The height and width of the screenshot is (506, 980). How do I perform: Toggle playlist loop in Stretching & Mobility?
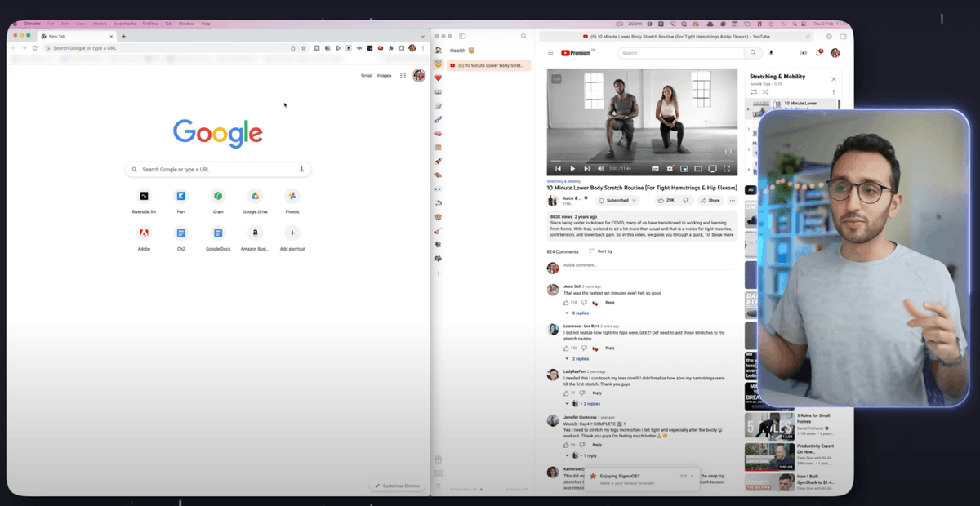(754, 92)
